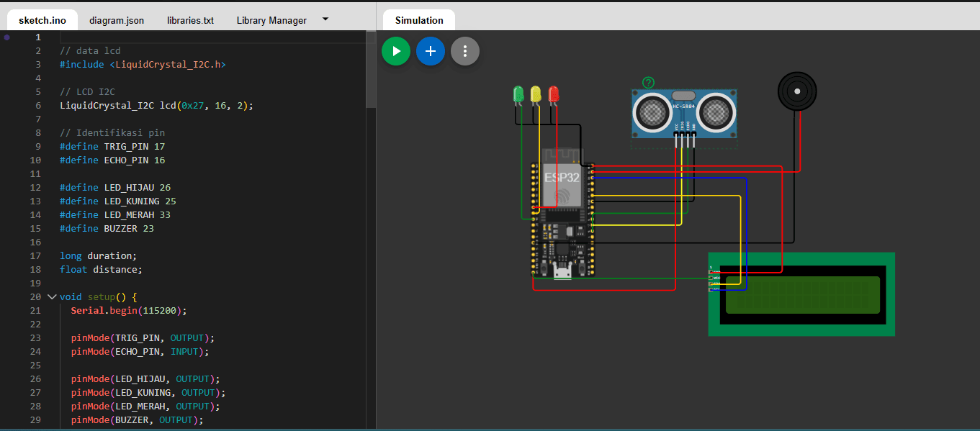Open the libraries.txt tab
Screen dimensions: 980x431
click(190, 20)
